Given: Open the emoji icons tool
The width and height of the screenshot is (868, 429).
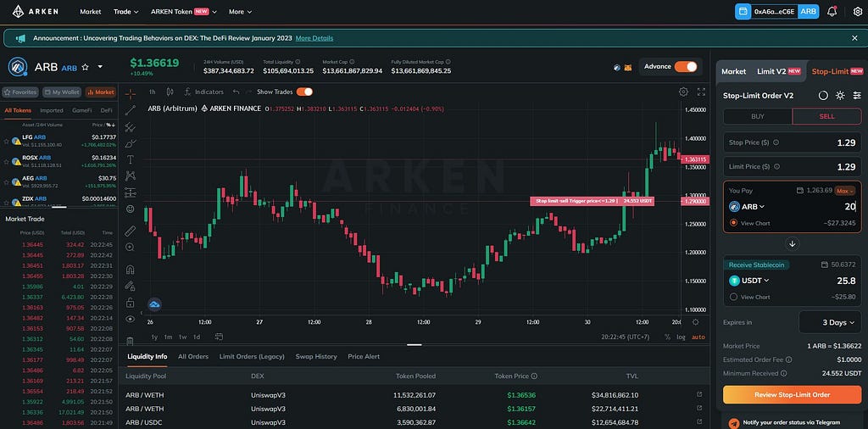Looking at the screenshot, I should pos(130,209).
